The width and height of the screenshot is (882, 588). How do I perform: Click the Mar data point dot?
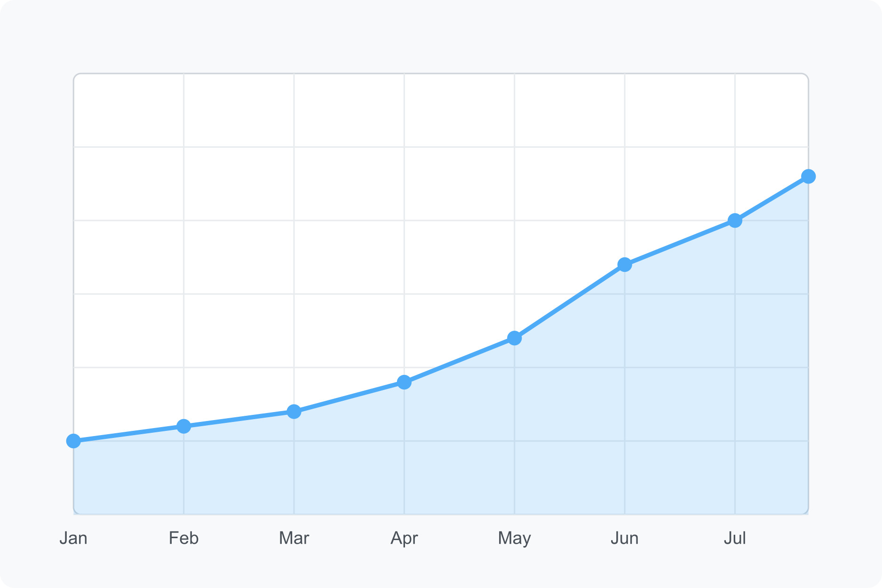tap(294, 412)
